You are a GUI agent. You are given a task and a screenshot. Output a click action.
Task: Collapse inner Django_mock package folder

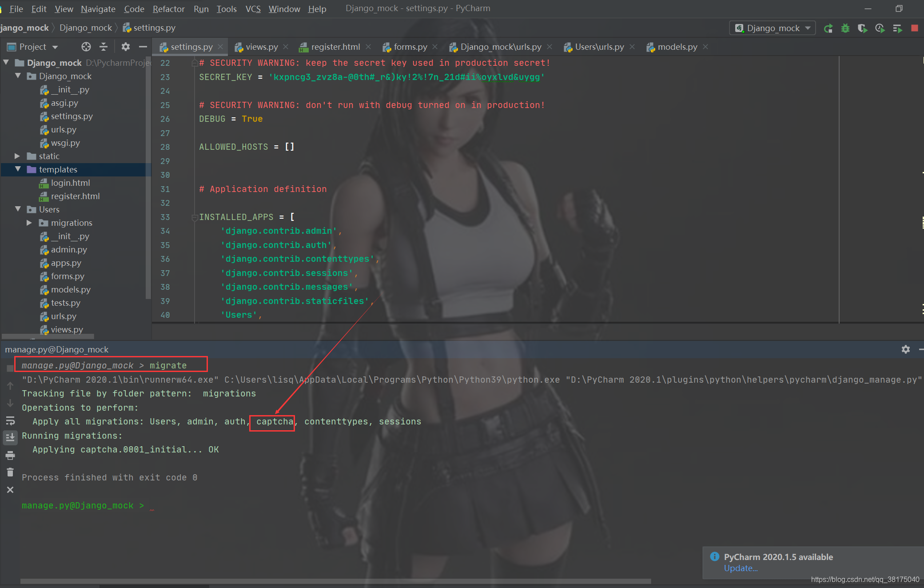click(x=18, y=76)
